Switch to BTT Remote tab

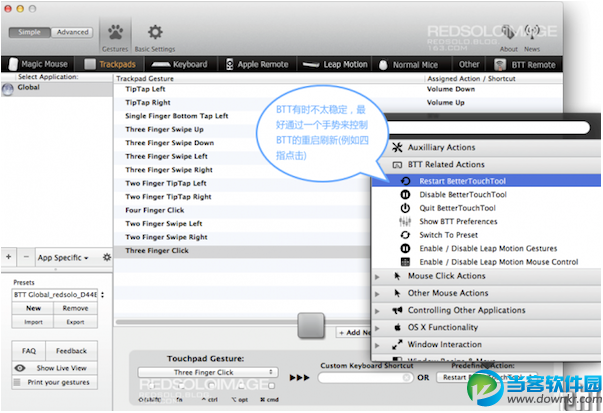pyautogui.click(x=525, y=64)
